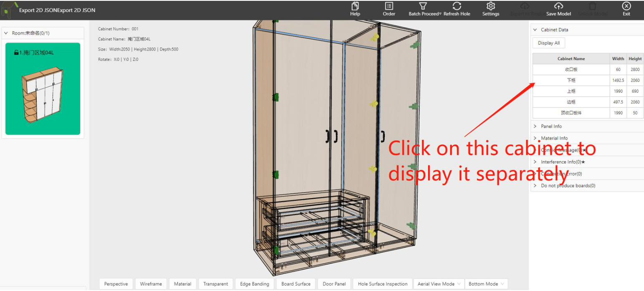Open the Settings gear icon
Screen dimensions: 644x291
[x=491, y=6]
